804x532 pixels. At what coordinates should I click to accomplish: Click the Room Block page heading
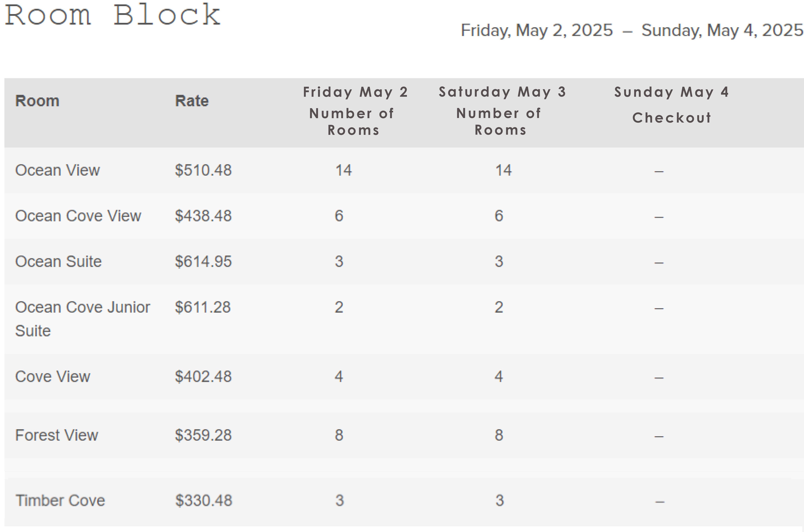[113, 15]
